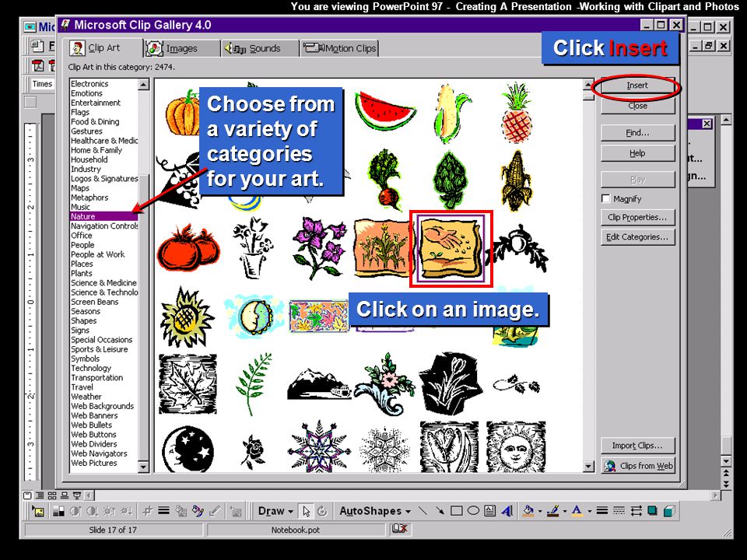Click the Line Color brush icon
Screen dimensions: 747x560
point(553,511)
